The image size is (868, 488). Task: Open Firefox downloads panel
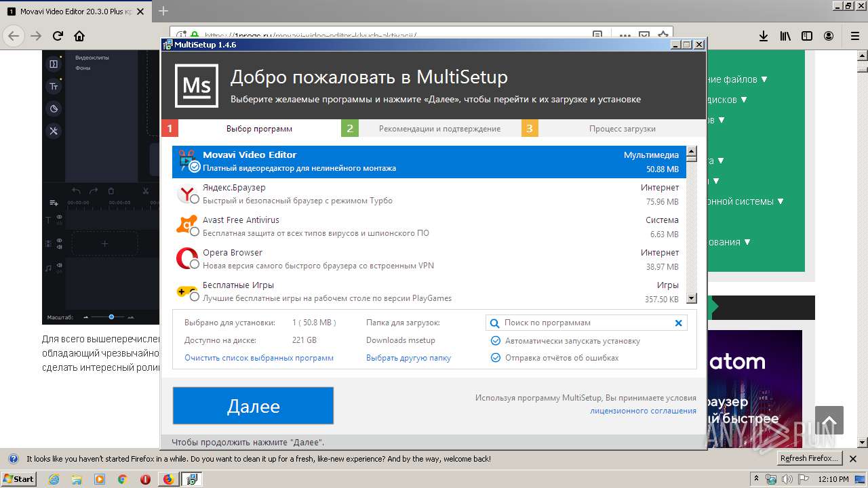pyautogui.click(x=763, y=36)
